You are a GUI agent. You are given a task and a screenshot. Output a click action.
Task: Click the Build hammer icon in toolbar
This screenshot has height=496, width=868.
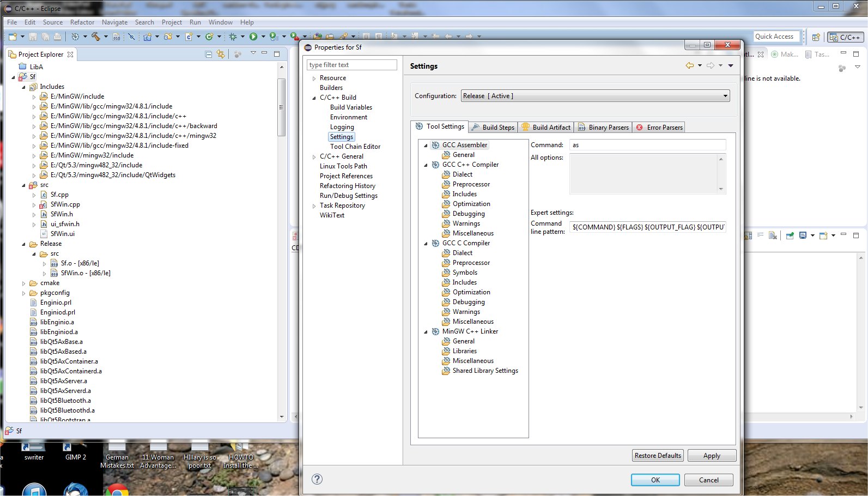point(96,37)
